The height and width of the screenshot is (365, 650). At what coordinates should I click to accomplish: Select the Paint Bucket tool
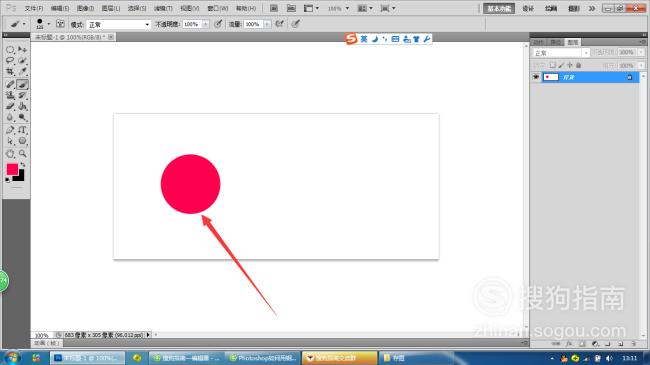click(22, 106)
